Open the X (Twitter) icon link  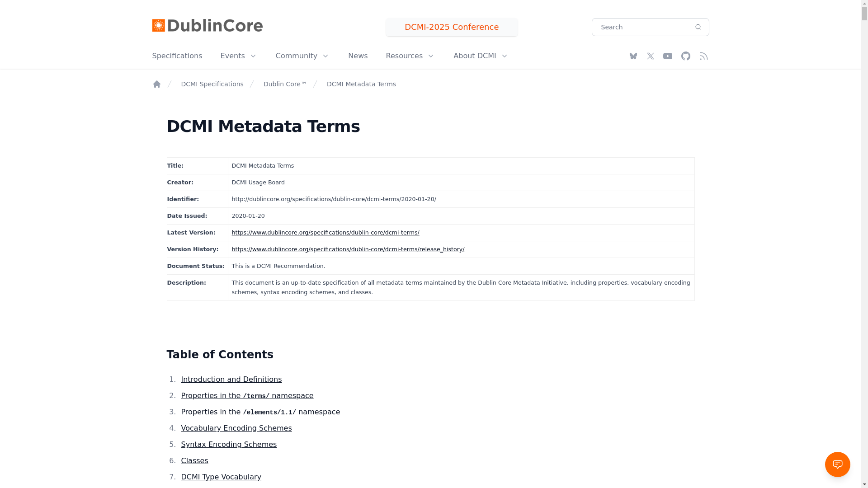tap(650, 56)
